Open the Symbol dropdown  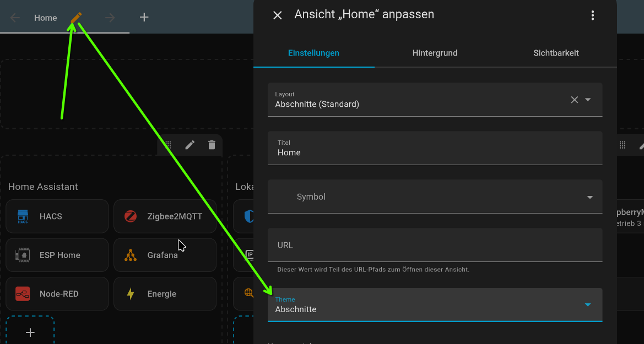(x=590, y=197)
